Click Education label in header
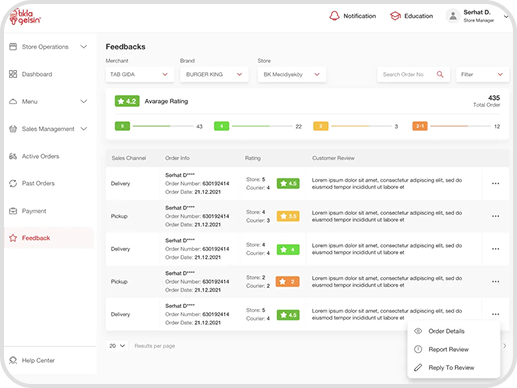The image size is (517, 388). click(419, 16)
